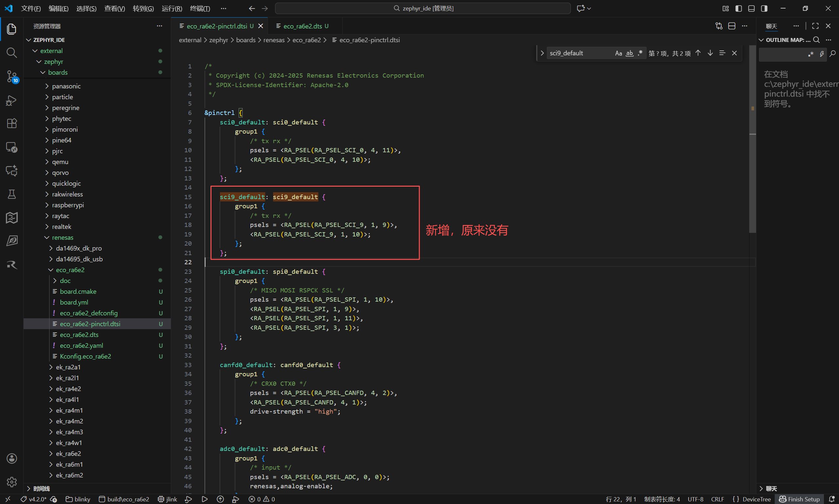839x504 pixels.
Task: Open the Manage gear icon
Action: tap(11, 482)
